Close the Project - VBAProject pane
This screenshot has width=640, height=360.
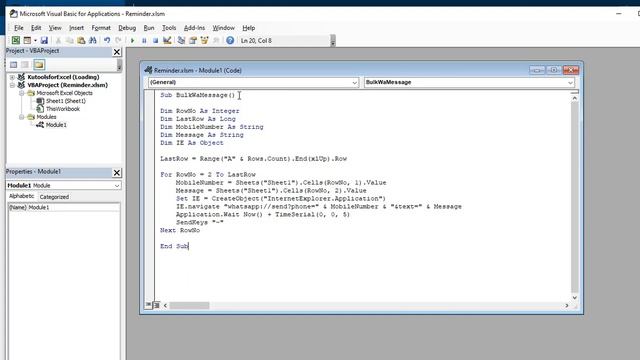click(117, 52)
